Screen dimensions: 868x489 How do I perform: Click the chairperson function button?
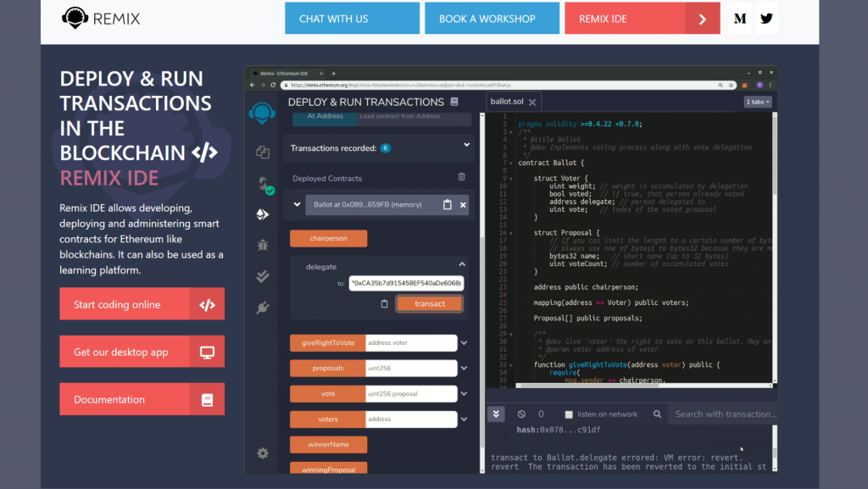pos(328,238)
